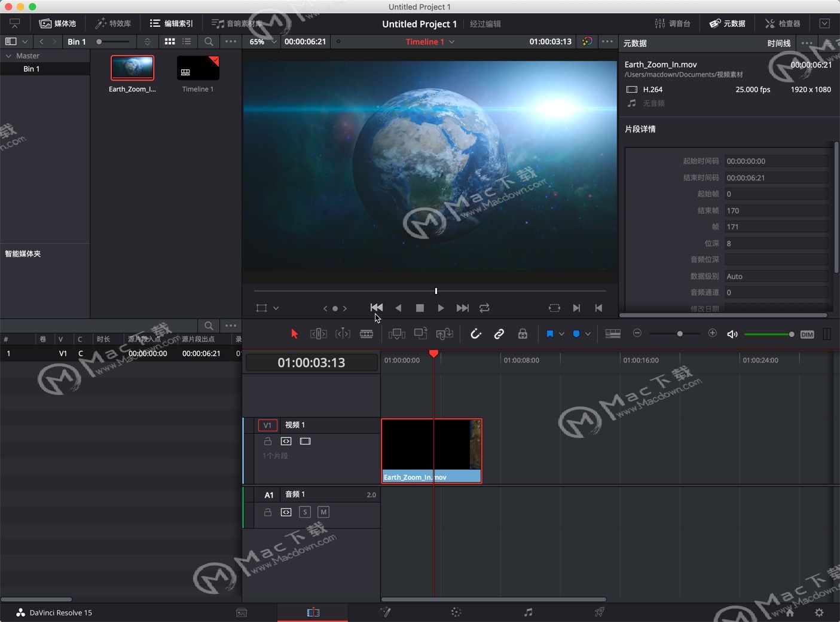Open the 编辑索引 Edit Index tab
The image size is (840, 622).
pos(172,23)
